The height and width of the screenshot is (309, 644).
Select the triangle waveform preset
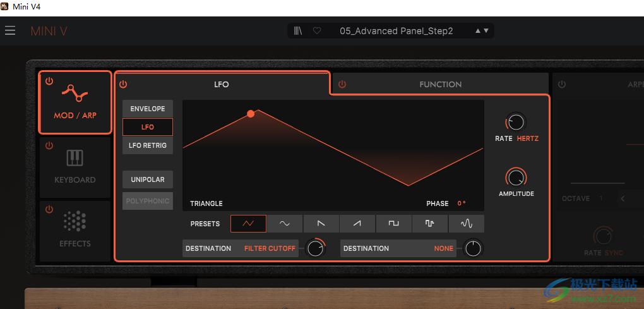click(248, 224)
